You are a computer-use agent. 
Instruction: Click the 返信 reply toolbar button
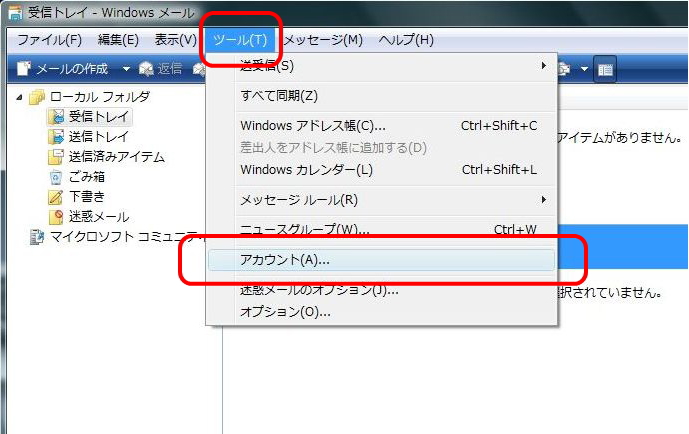161,69
